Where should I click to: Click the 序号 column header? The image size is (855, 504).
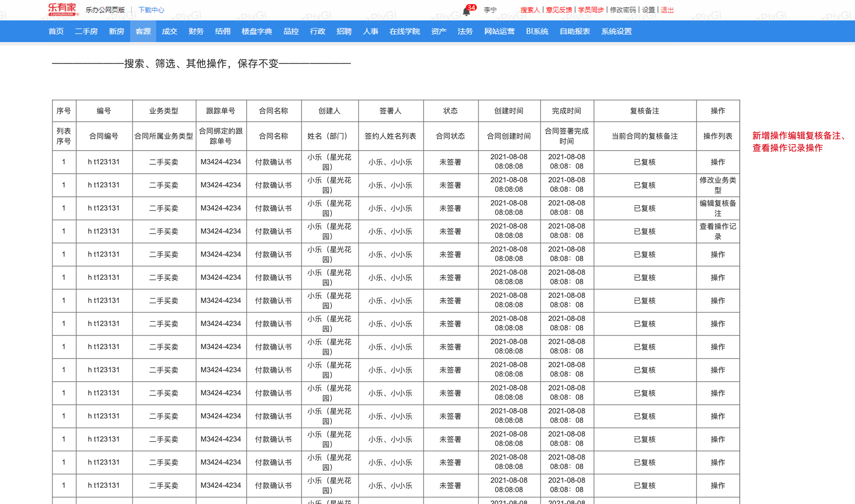pyautogui.click(x=64, y=111)
